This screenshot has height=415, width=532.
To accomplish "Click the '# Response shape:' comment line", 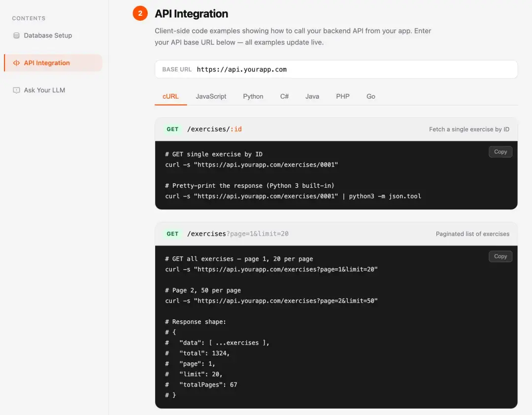I will click(x=196, y=322).
